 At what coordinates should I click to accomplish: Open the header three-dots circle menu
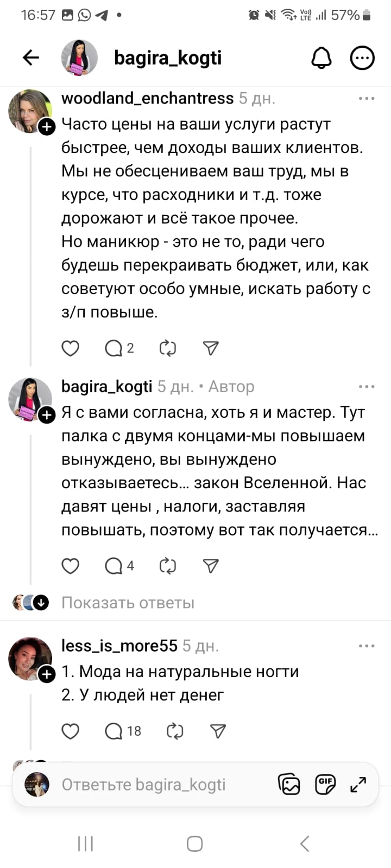362,58
